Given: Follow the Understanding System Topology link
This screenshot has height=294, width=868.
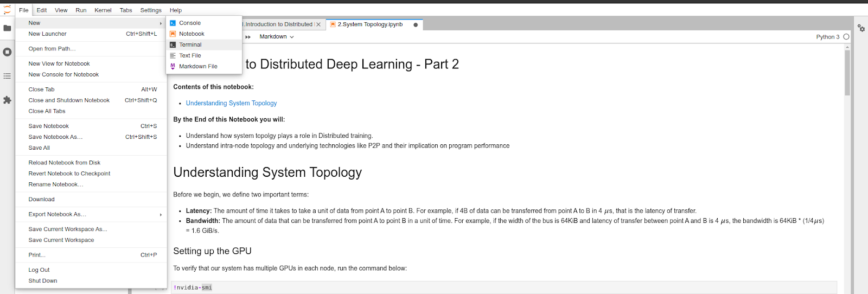Looking at the screenshot, I should (x=231, y=103).
